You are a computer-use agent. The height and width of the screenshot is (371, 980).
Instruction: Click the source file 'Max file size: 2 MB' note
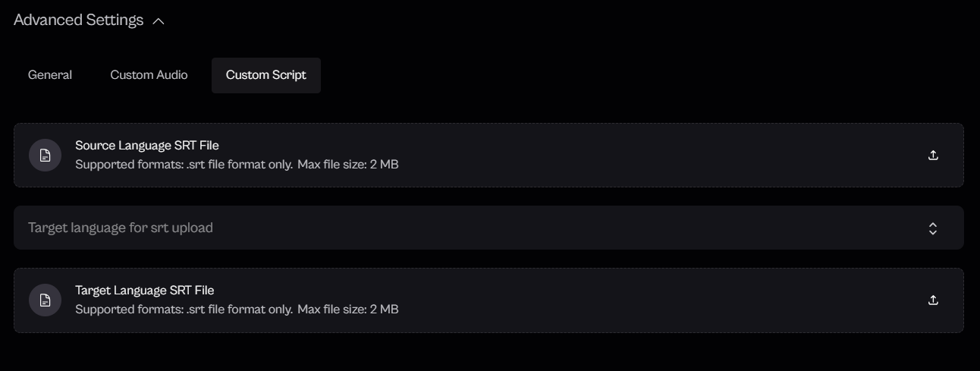(348, 164)
